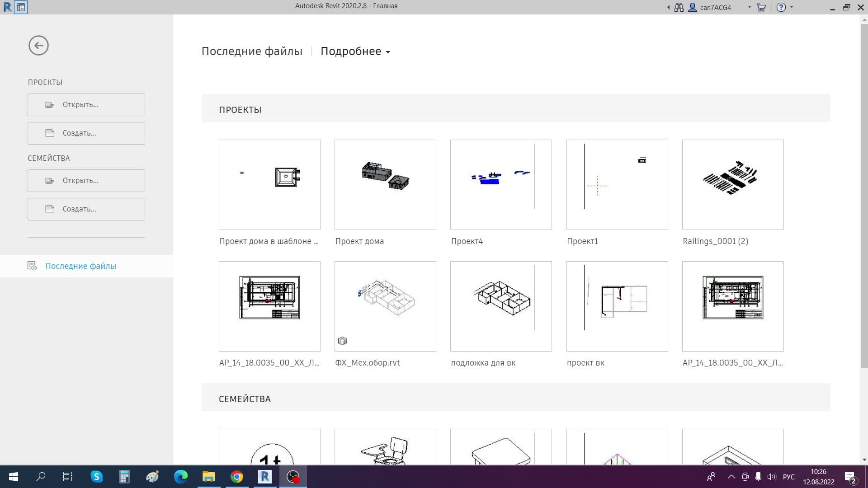Click the cube badge on ФХ_Мех.обор thumbnail
Viewport: 868px width, 488px height.
click(x=342, y=341)
